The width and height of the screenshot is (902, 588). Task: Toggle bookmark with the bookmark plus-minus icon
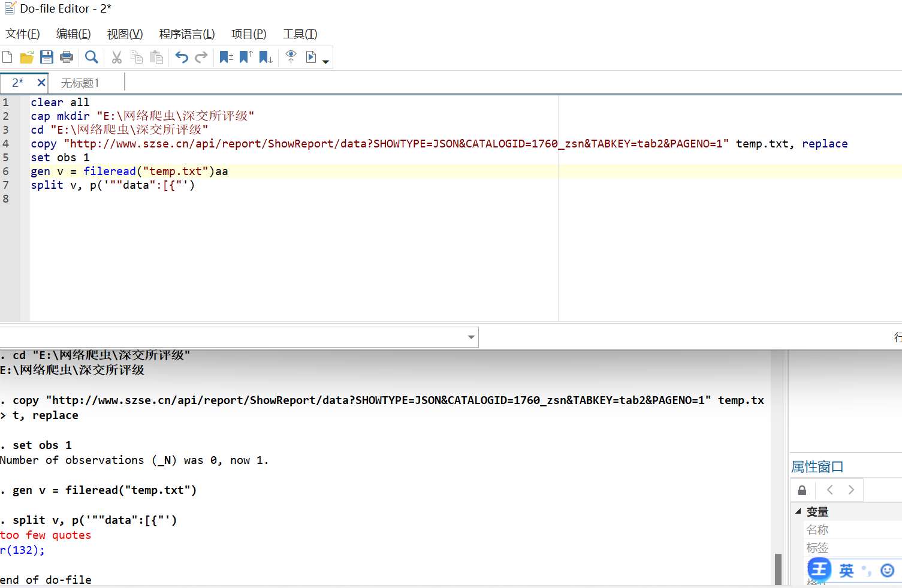coord(226,57)
